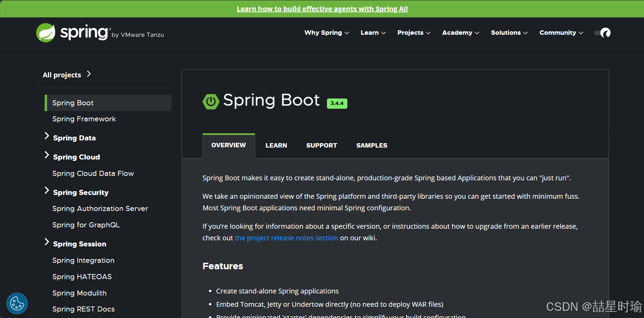Image resolution: width=644 pixels, height=318 pixels.
Task: Open Spring Cloud sidebar entry
Action: 76,157
